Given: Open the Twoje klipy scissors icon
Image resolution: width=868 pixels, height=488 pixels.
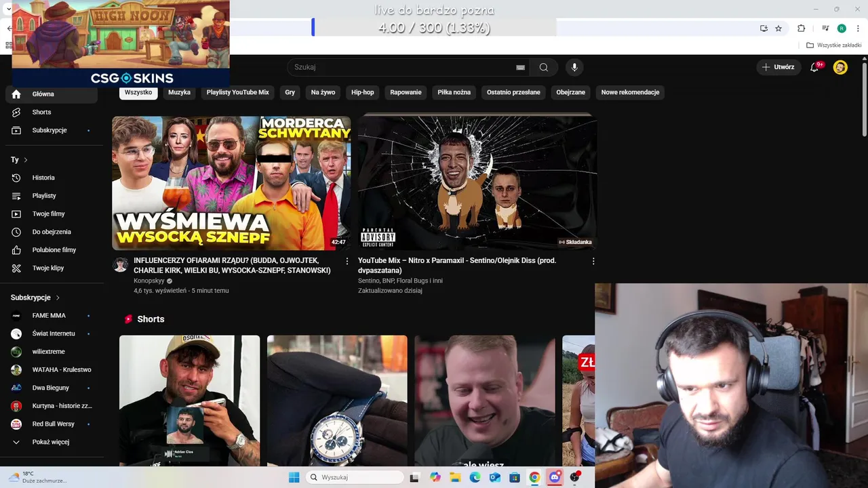Looking at the screenshot, I should coord(16,268).
